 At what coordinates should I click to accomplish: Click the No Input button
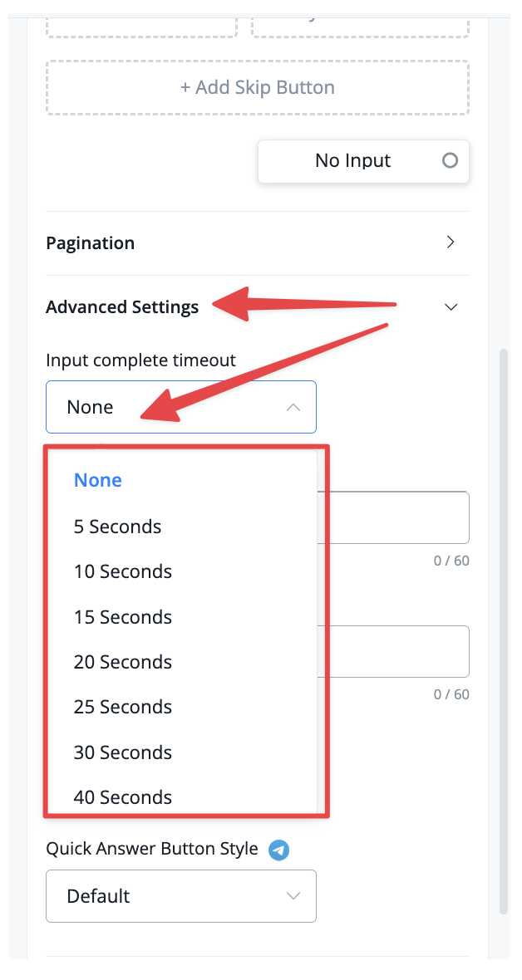[x=363, y=160]
